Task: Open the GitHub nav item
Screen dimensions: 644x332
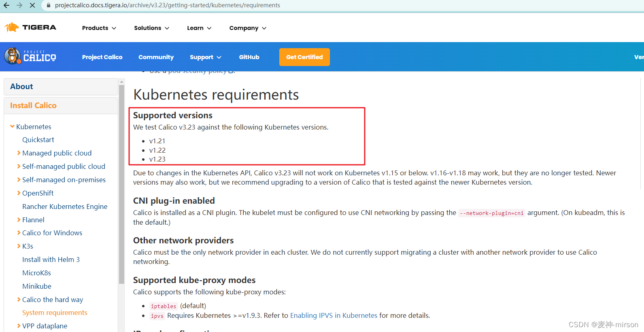Action: click(x=249, y=57)
